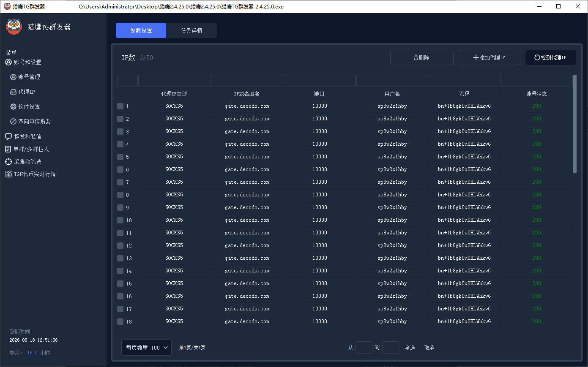Click the 端口 column header
Screen dimensions: 588x367
[320, 94]
